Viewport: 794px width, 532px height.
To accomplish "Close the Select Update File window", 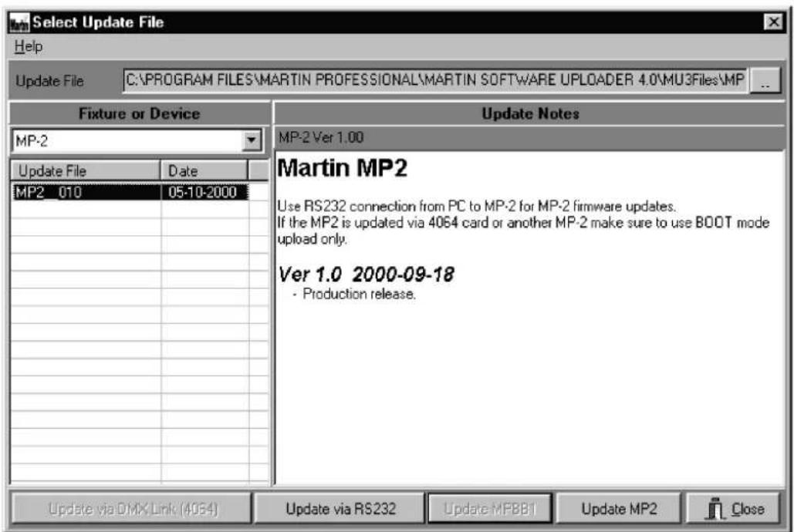I will click(x=774, y=22).
